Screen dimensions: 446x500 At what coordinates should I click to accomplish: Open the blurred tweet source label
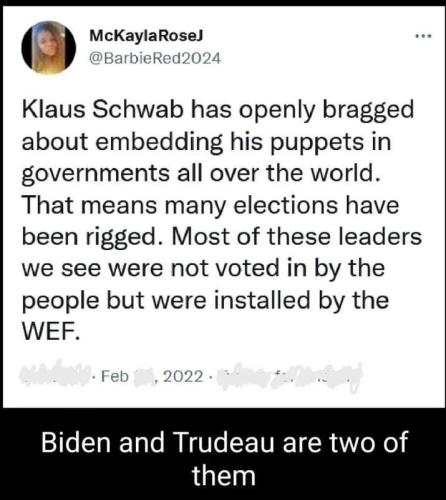(x=289, y=377)
